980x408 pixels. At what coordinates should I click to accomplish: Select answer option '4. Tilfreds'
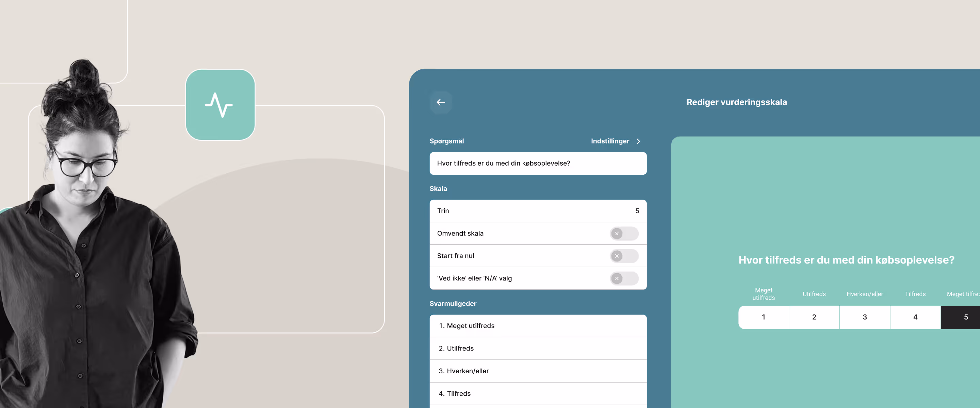538,394
